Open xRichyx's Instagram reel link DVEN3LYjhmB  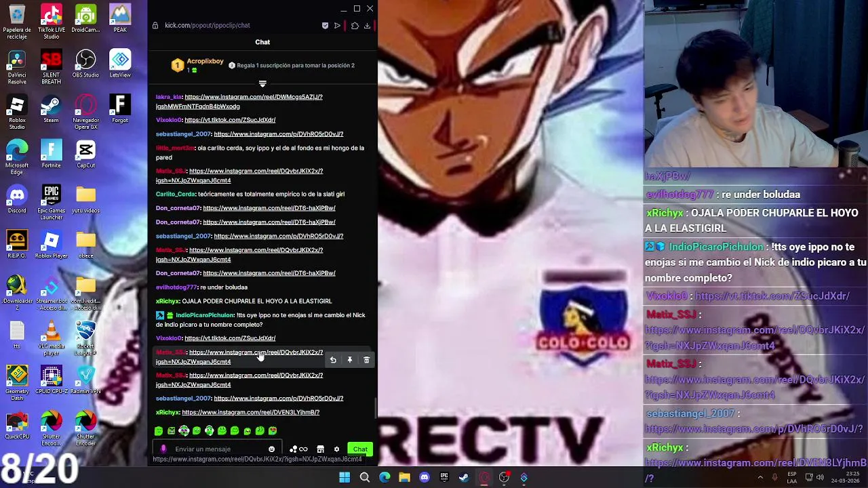pyautogui.click(x=250, y=412)
